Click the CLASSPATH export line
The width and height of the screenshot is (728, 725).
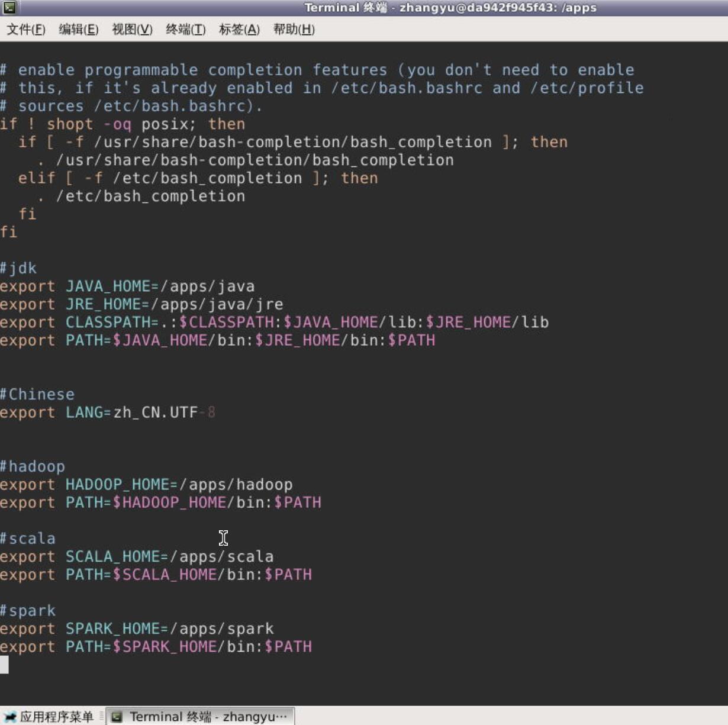[x=274, y=323]
